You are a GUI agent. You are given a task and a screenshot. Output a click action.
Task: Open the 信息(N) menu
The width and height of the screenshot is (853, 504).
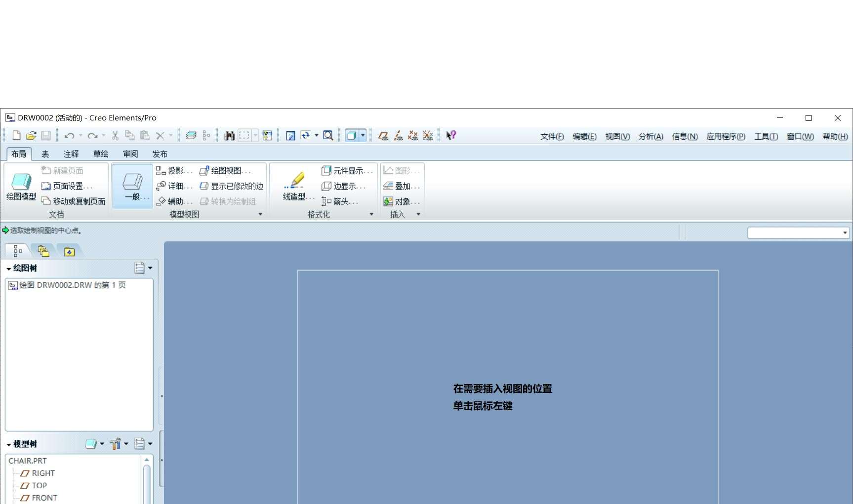click(685, 137)
